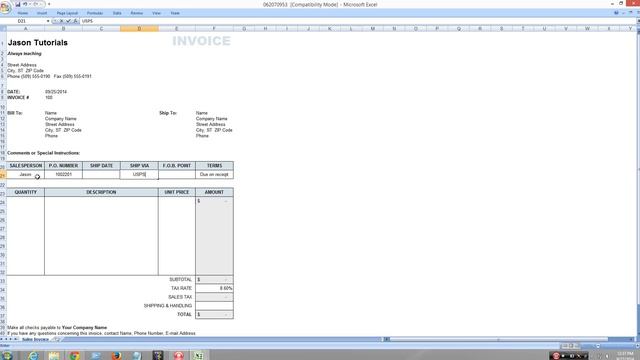Click the first sheet navigation arrow
The height and width of the screenshot is (360, 640).
click(x=2, y=340)
